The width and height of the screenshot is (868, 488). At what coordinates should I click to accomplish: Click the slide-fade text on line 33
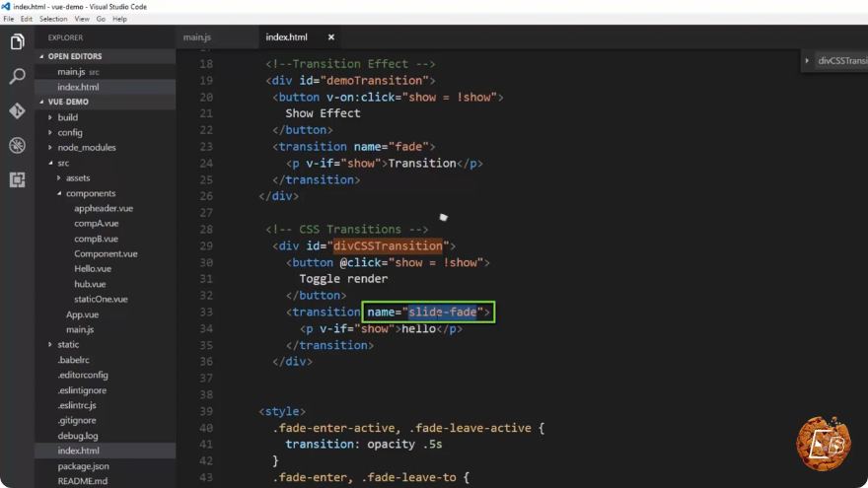(442, 313)
